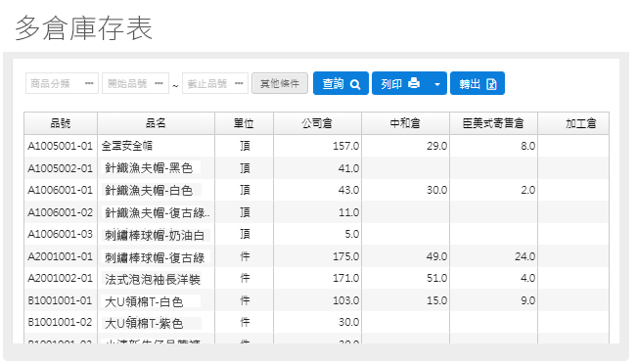
Task: Select row A1005001-01 全罩安全帽
Action: point(316,146)
